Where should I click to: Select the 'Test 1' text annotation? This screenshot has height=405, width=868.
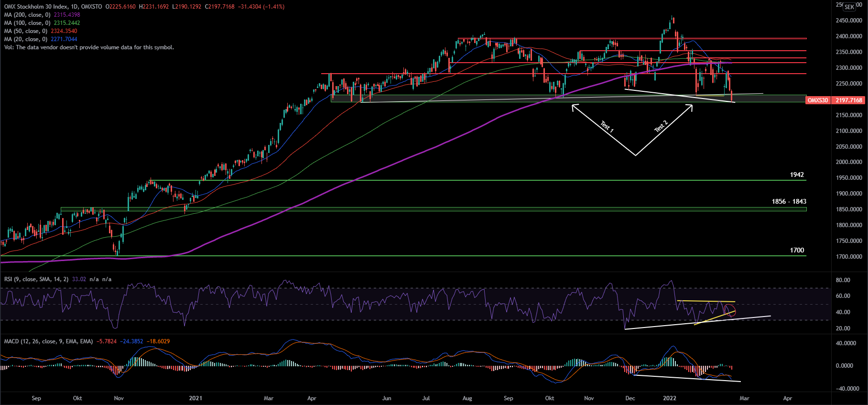click(x=607, y=127)
